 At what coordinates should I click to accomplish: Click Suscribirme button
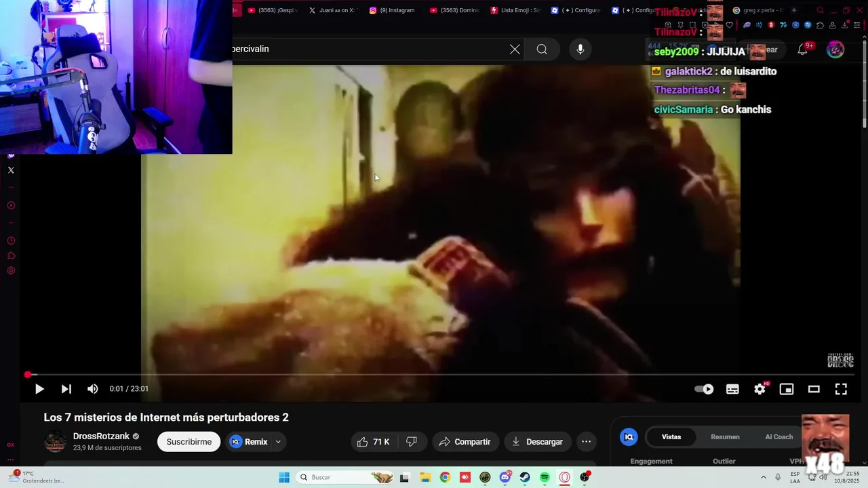click(x=189, y=442)
